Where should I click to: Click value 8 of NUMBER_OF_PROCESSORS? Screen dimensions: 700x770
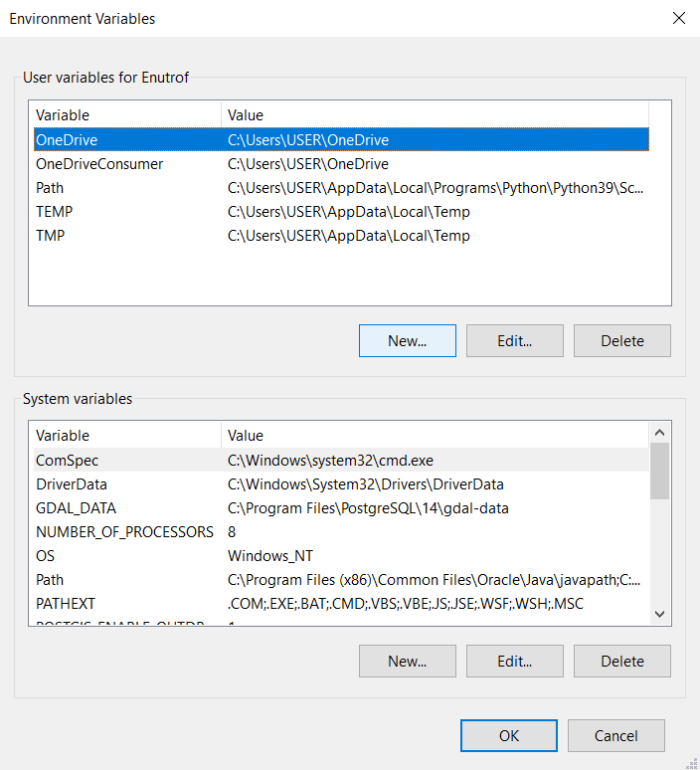tap(232, 532)
